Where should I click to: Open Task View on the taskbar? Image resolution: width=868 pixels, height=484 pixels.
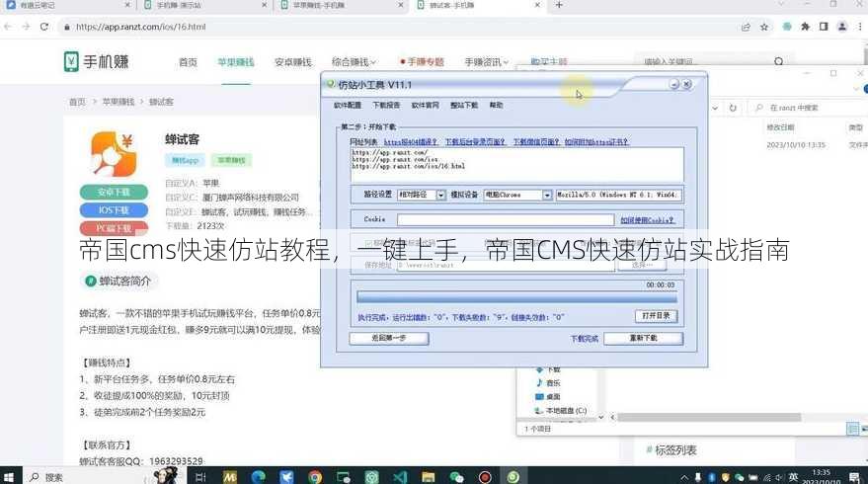200,477
